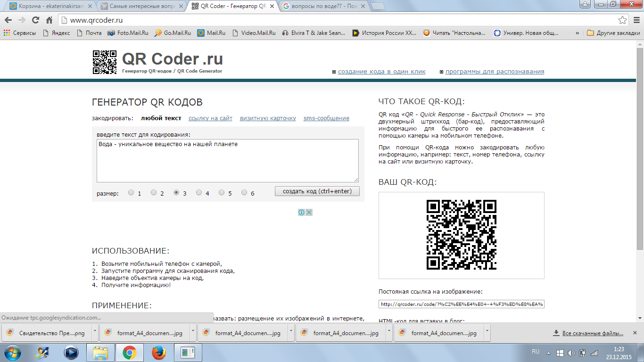Open the Сервисы apps bookmark
This screenshot has width=644, height=362.
pyautogui.click(x=20, y=33)
